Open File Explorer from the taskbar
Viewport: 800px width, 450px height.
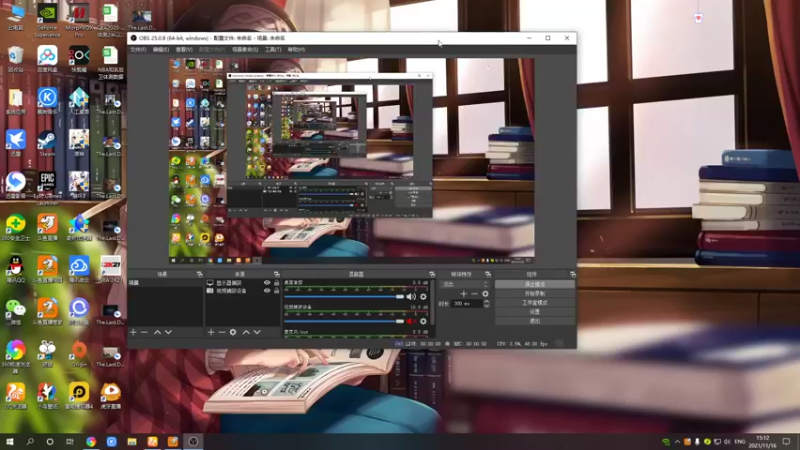pos(132,441)
